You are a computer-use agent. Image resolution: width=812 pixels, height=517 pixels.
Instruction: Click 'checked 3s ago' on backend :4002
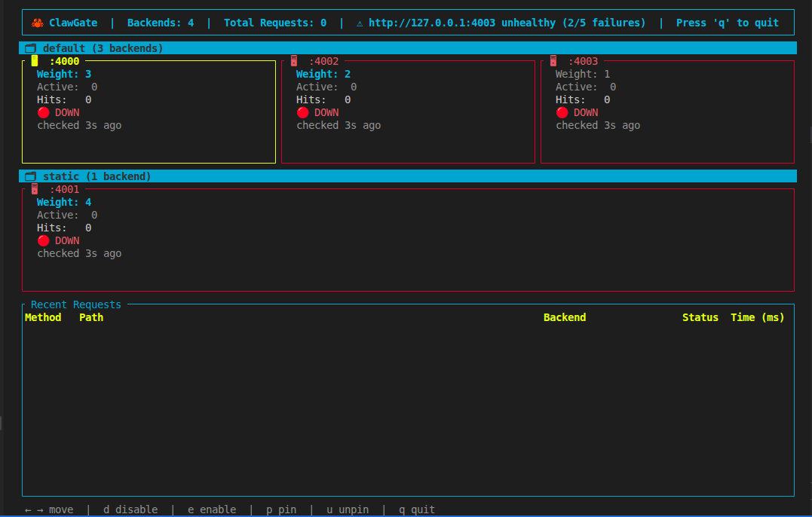[339, 126]
